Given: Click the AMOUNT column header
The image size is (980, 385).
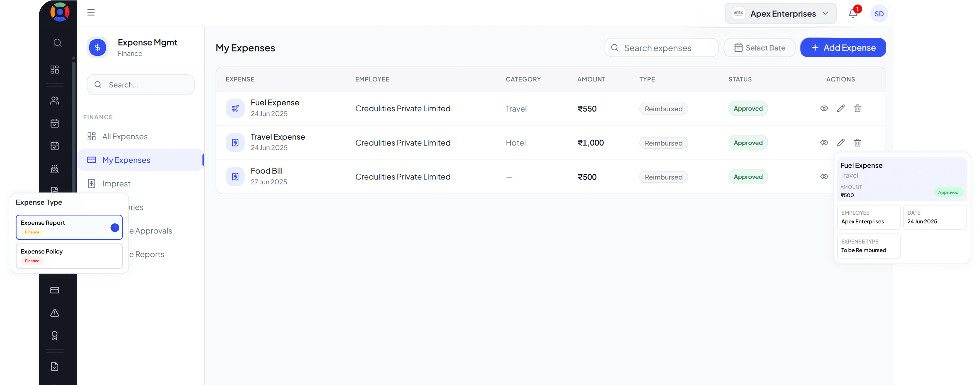Looking at the screenshot, I should [x=591, y=79].
